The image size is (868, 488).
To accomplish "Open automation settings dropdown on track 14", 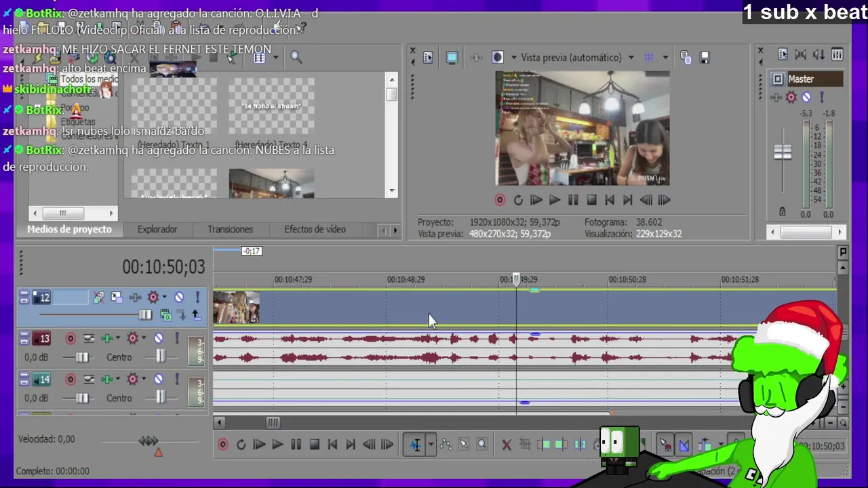I will 118,380.
